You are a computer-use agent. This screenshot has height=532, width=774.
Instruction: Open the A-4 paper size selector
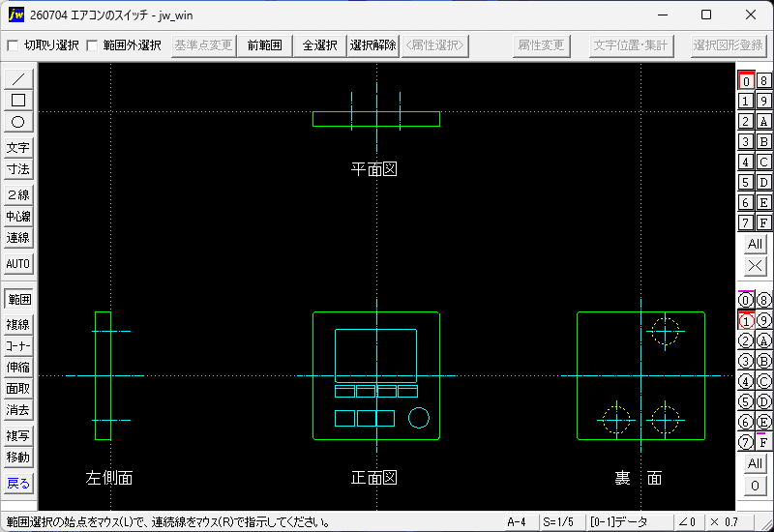click(x=517, y=522)
